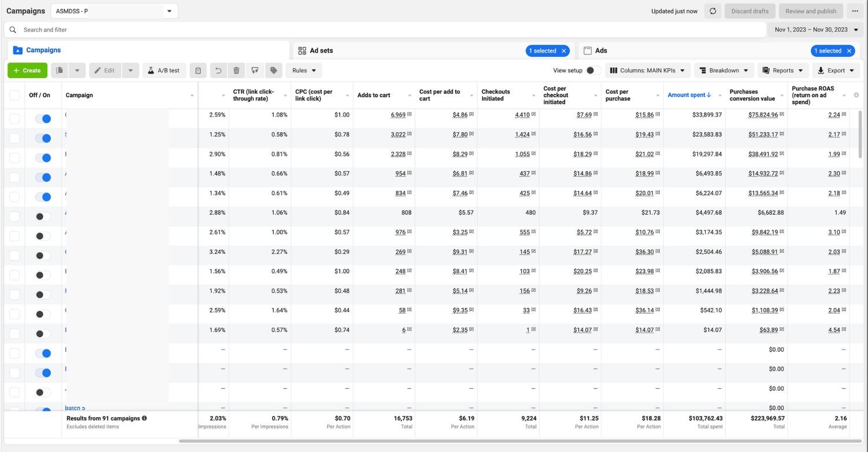Click the Discard drafts button
The width and height of the screenshot is (868, 452).
(750, 11)
